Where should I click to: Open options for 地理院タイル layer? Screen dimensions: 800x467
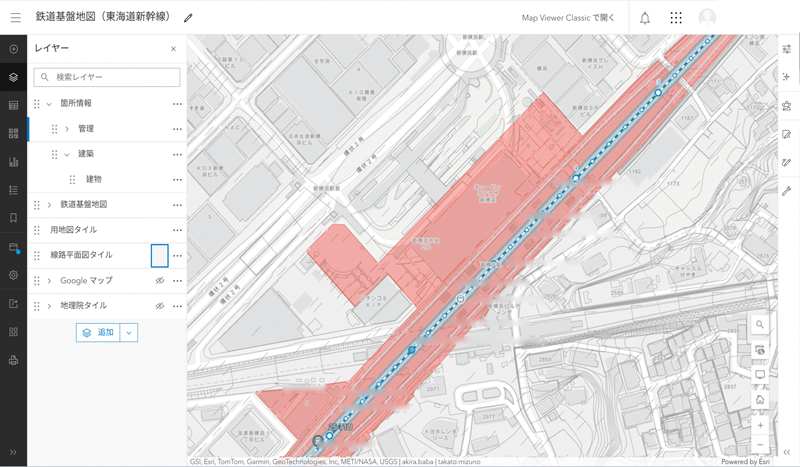coord(177,306)
